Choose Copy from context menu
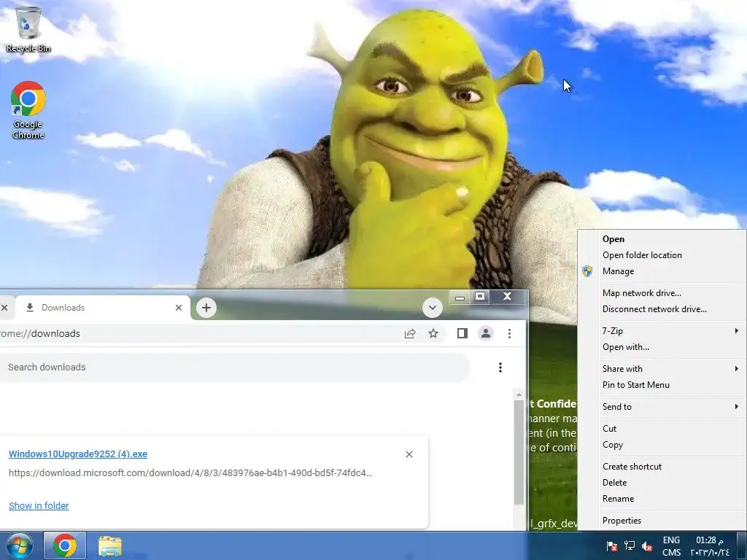Screen dimensions: 747x560 point(662,445)
